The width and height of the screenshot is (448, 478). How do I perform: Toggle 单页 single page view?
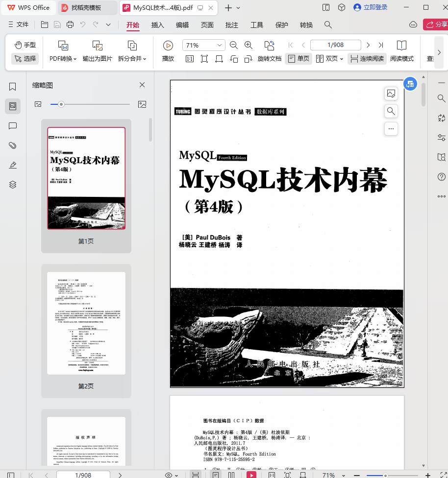point(299,59)
